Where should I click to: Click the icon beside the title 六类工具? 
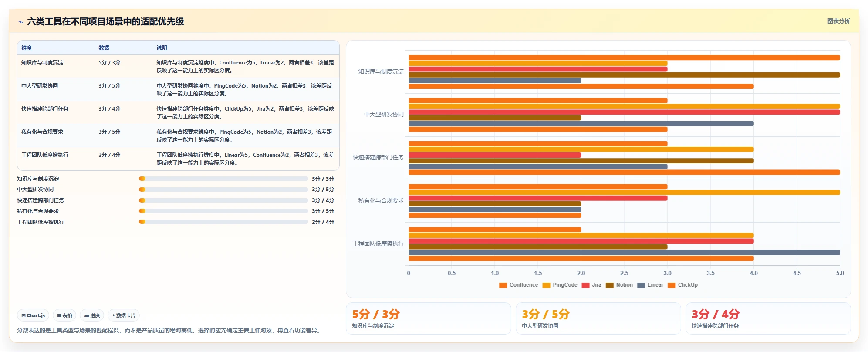[x=20, y=22]
